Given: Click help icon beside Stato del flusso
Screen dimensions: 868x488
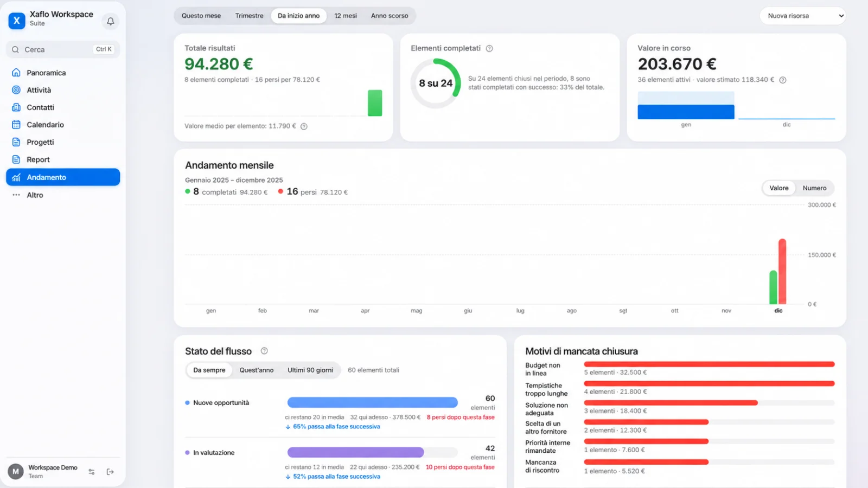Looking at the screenshot, I should point(264,351).
